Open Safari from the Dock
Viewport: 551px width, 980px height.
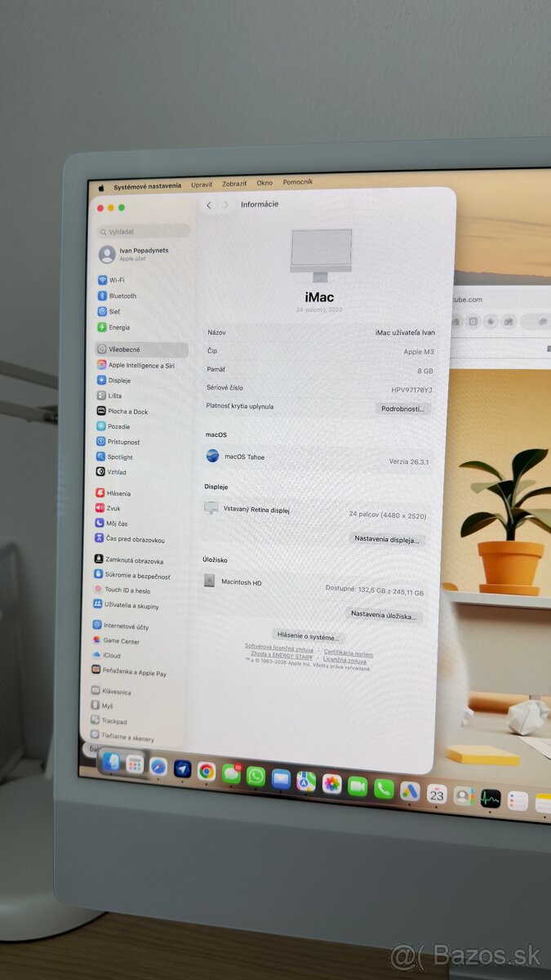158,767
